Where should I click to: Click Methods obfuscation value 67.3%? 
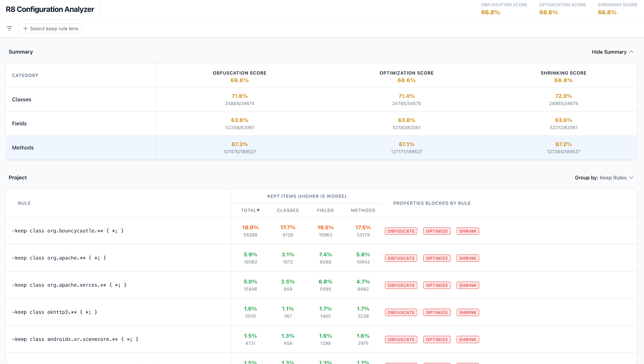pos(240,144)
